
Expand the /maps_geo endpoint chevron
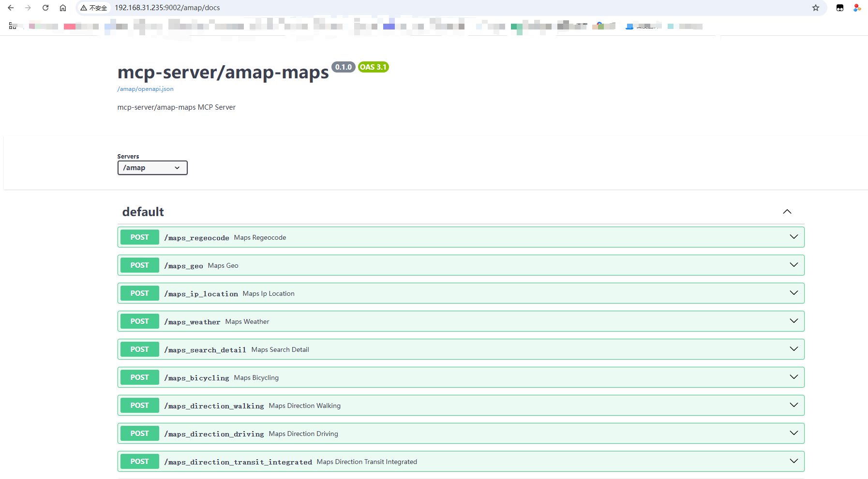(794, 265)
